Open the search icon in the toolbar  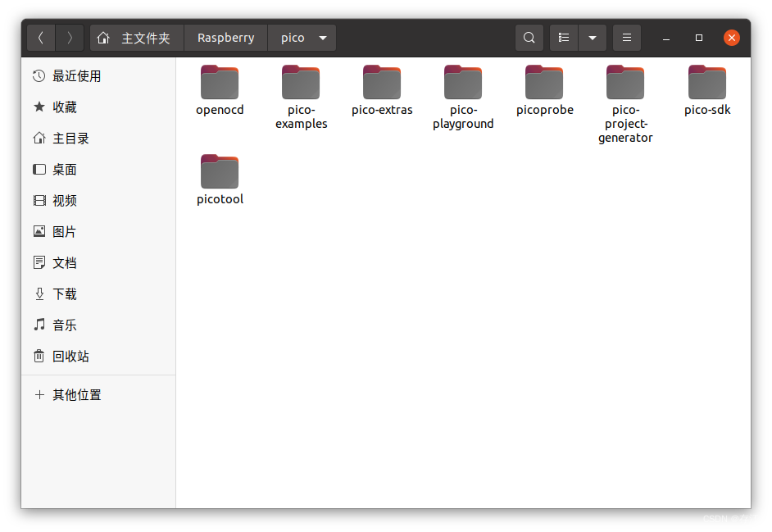tap(529, 37)
